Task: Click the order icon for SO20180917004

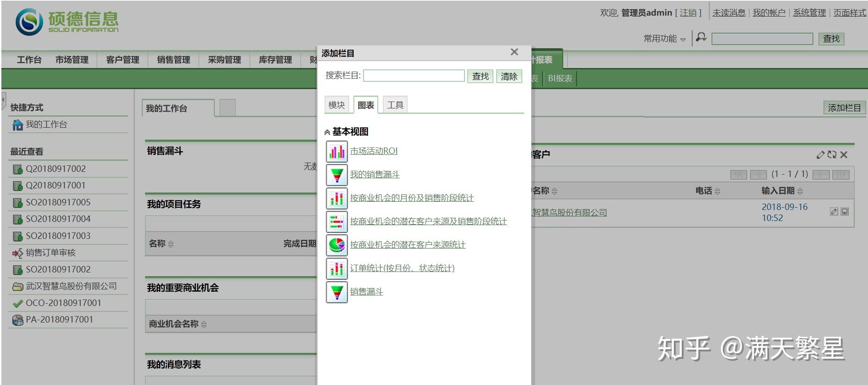Action: 17,219
